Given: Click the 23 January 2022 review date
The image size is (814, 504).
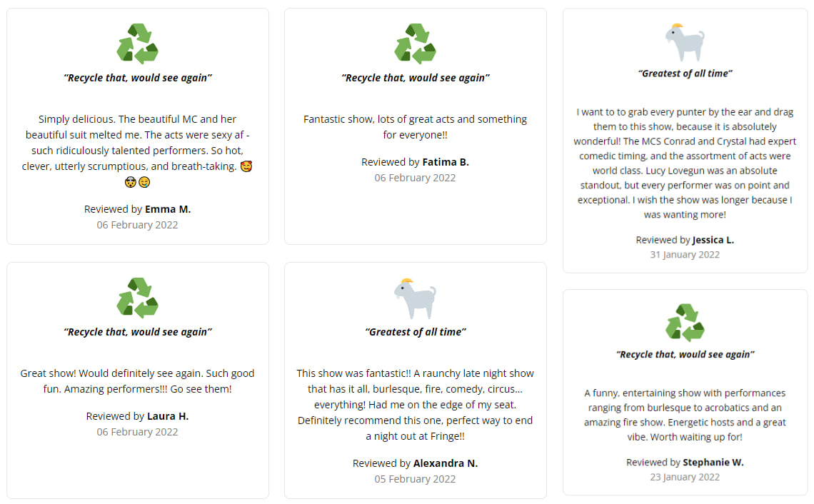Looking at the screenshot, I should pyautogui.click(x=685, y=476).
